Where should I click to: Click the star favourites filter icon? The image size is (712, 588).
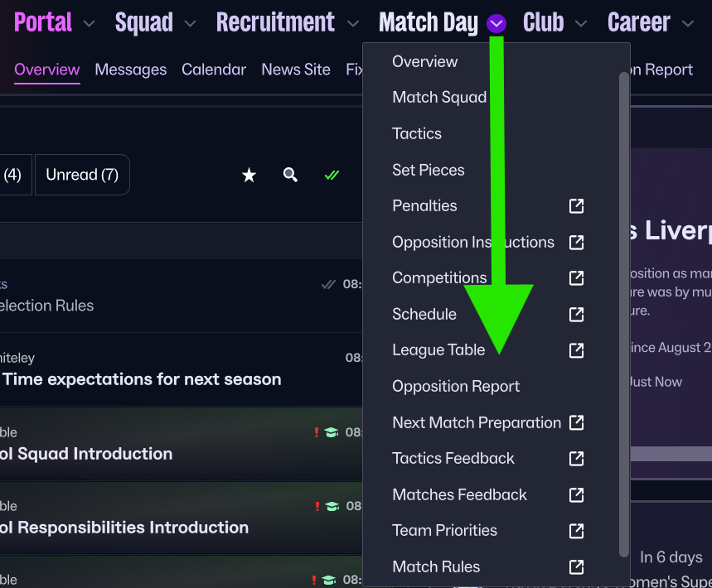click(x=249, y=175)
